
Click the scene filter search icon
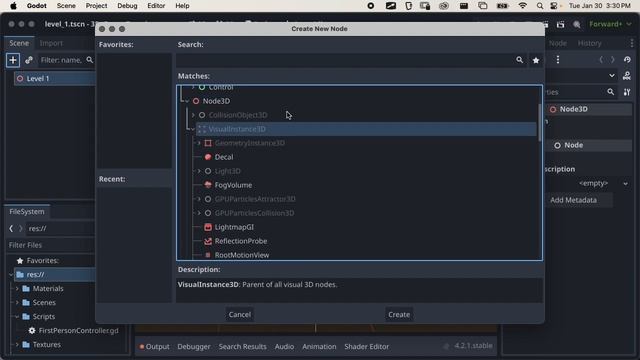pos(90,60)
